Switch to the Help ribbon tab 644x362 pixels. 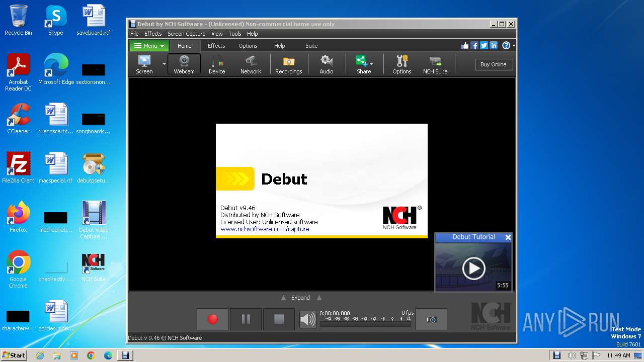click(280, 46)
